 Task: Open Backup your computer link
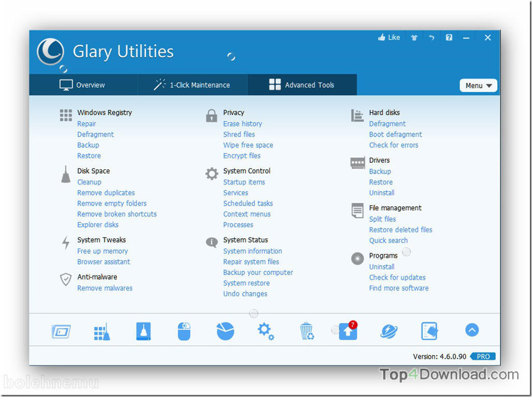point(258,272)
